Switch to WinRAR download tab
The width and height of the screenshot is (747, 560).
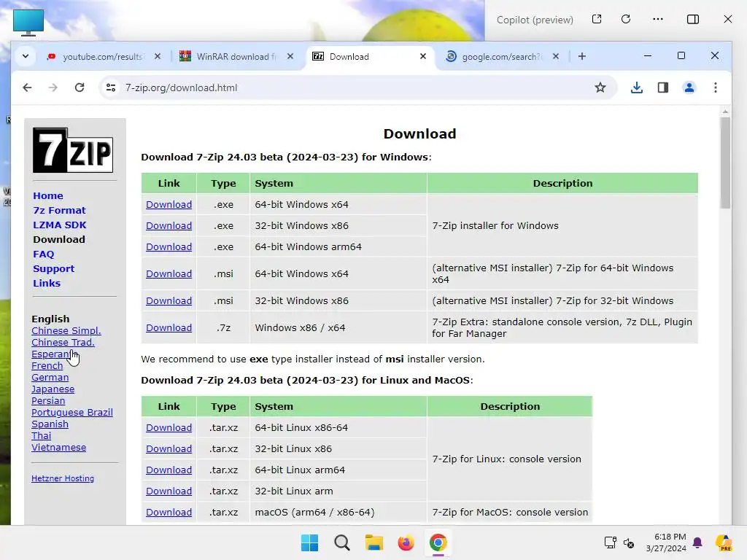pos(236,57)
